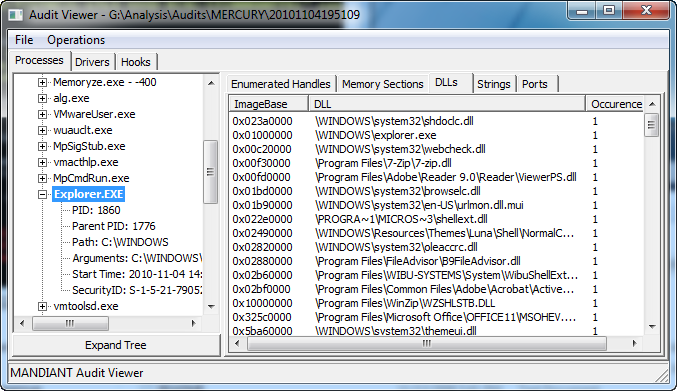
Task: Sort by the ImageBase column header
Action: [x=269, y=104]
